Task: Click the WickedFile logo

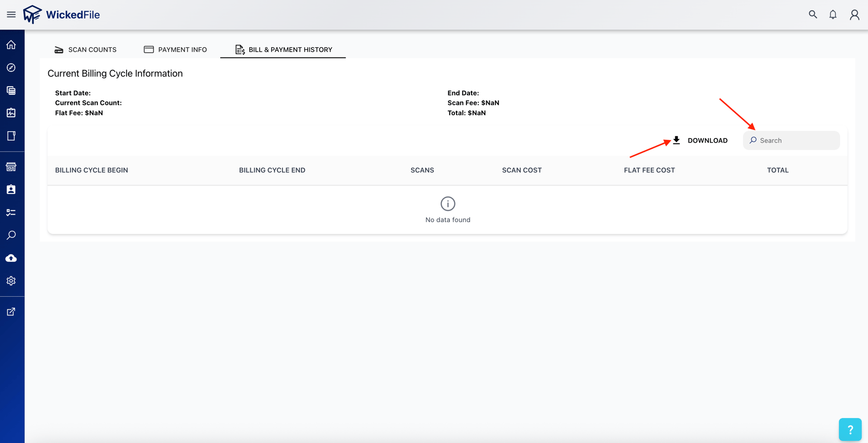Action: pyautogui.click(x=62, y=15)
